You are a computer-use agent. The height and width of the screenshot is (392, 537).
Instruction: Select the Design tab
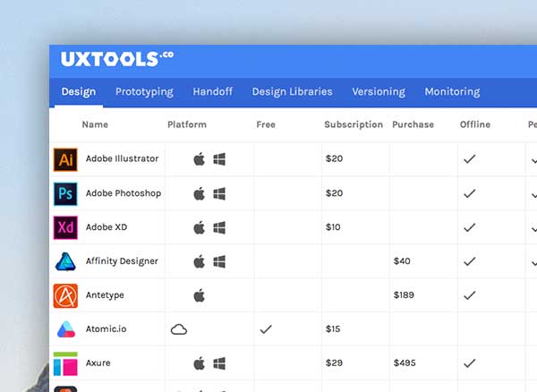pyautogui.click(x=79, y=92)
